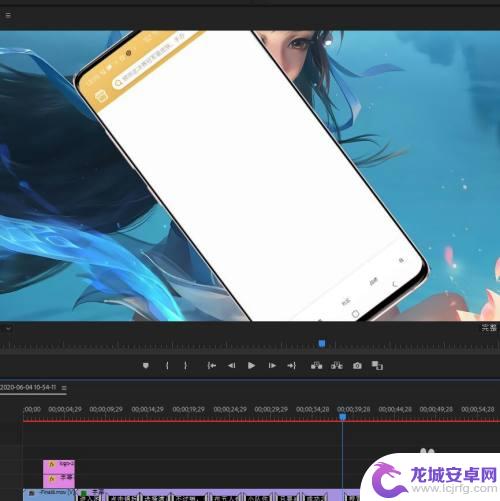Click the 00;00;49;28 mark on timeline ruler
The height and width of the screenshot is (501, 500).
[436, 409]
